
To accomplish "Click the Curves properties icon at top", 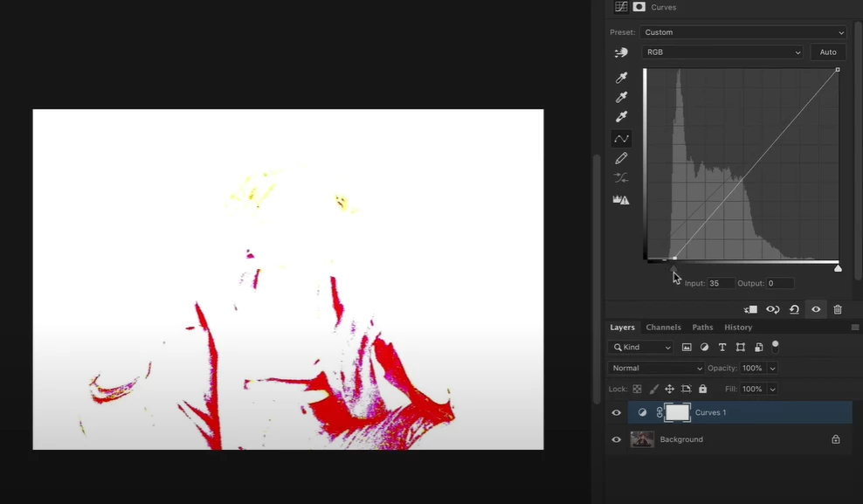I will click(621, 7).
